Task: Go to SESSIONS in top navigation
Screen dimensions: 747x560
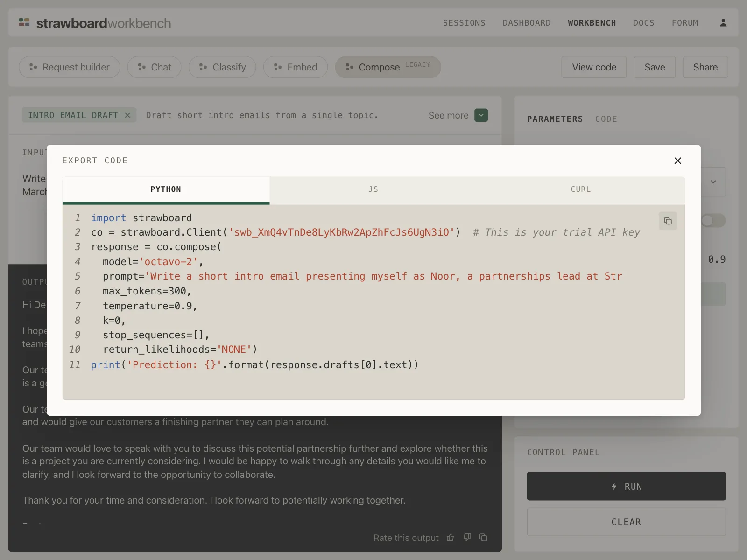Action: (464, 23)
